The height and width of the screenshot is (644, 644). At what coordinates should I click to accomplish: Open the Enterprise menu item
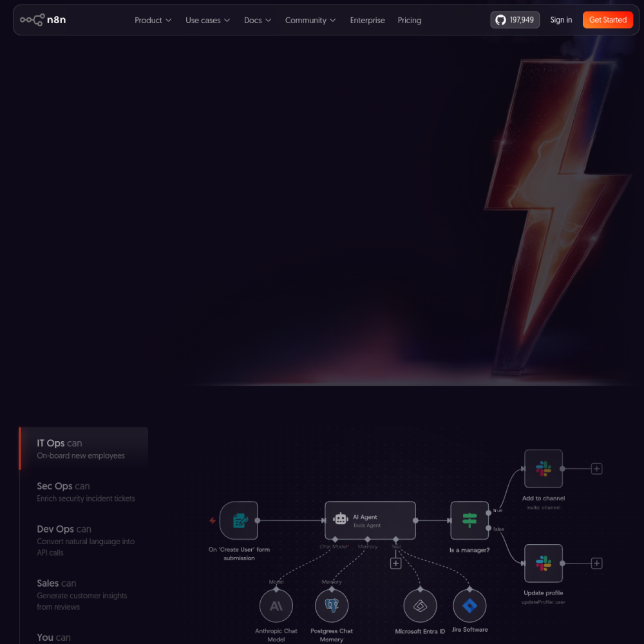367,20
